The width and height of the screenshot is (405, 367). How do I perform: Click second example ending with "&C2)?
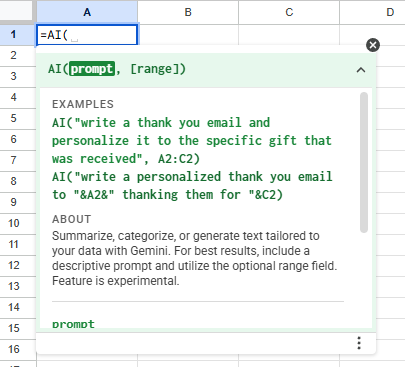pos(192,186)
